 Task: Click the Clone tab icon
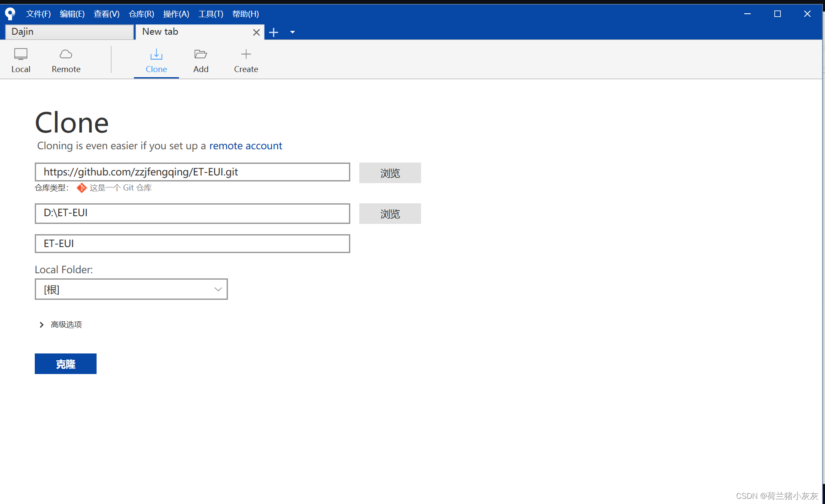156,54
